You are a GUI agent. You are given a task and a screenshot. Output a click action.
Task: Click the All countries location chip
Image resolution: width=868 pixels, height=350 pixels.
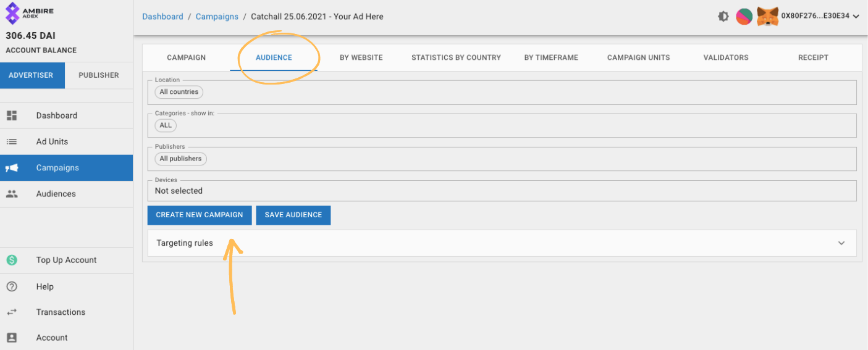click(179, 92)
